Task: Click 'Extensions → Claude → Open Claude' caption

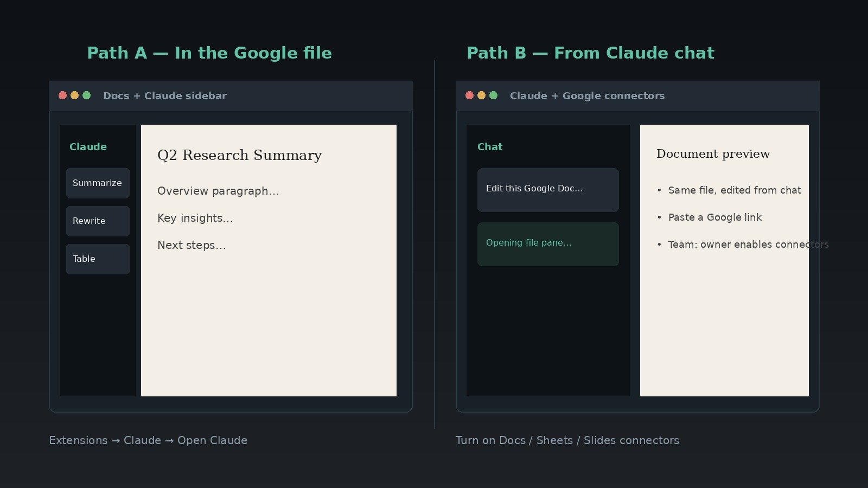Action: tap(148, 440)
